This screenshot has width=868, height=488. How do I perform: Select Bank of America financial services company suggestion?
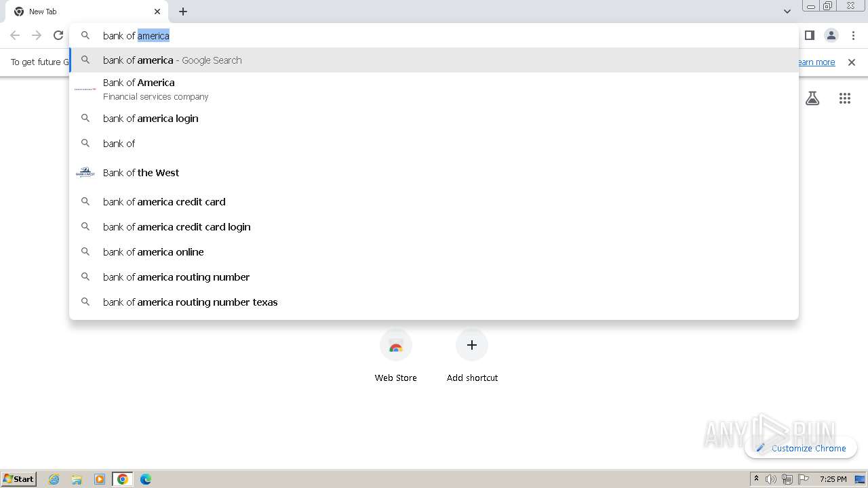point(434,89)
